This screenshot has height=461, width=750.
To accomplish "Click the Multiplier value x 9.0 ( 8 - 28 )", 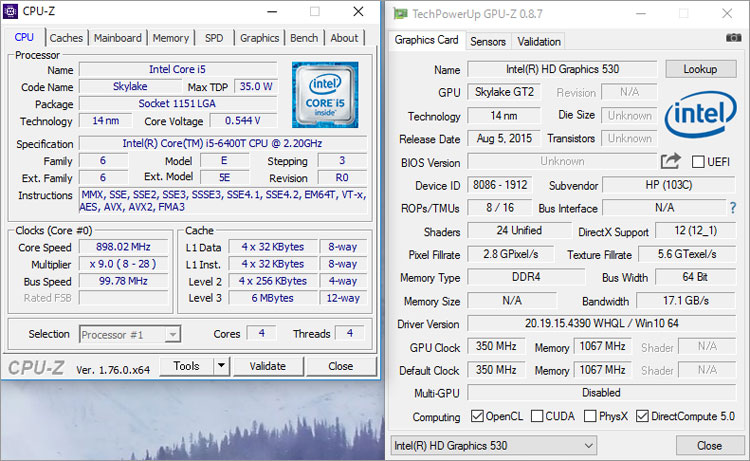I will [123, 264].
